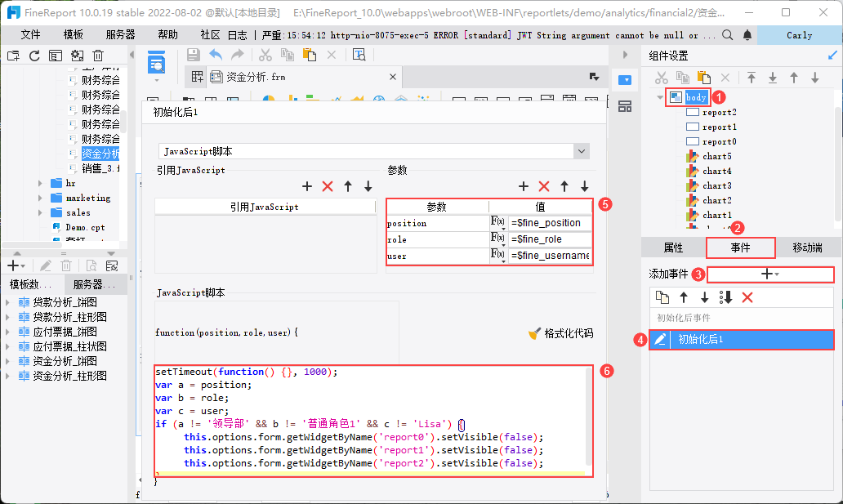This screenshot has height=504, width=843.
Task: Click copy event icon in event toolbar
Action: click(662, 297)
